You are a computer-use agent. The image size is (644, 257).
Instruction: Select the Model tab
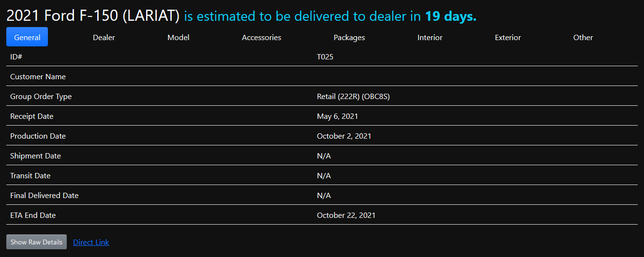click(178, 37)
